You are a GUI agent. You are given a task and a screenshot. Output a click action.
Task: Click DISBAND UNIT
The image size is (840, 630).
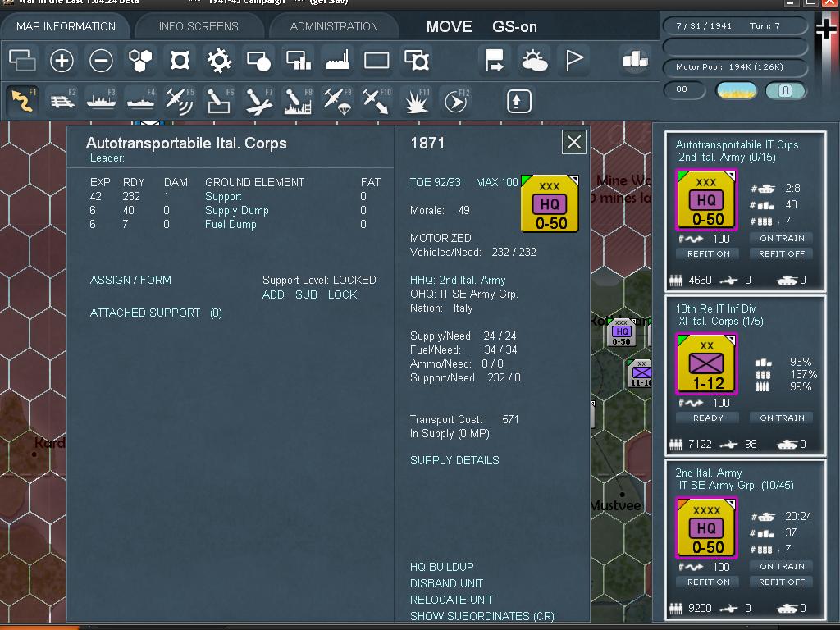446,583
